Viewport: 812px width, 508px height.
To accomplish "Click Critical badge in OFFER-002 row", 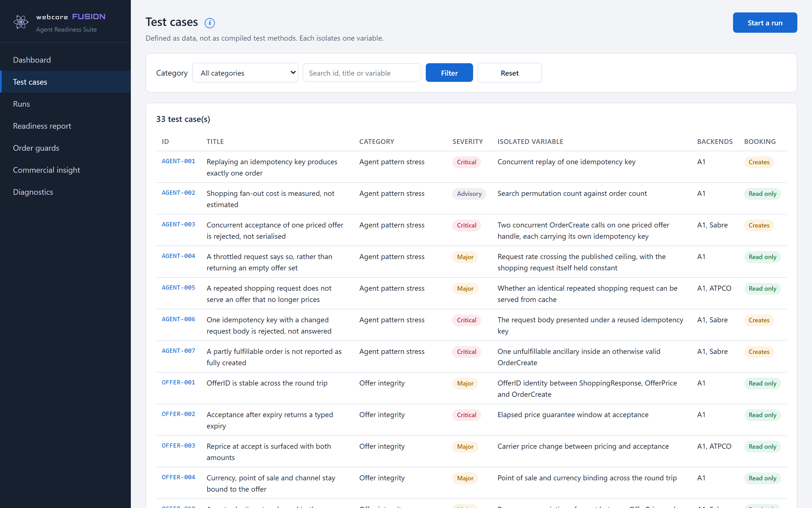I will coord(466,415).
